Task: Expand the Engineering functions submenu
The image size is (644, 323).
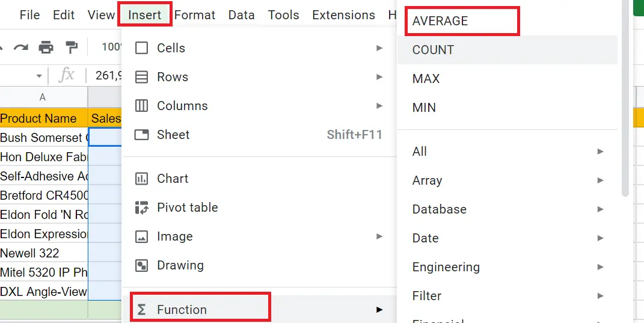Action: 508,267
